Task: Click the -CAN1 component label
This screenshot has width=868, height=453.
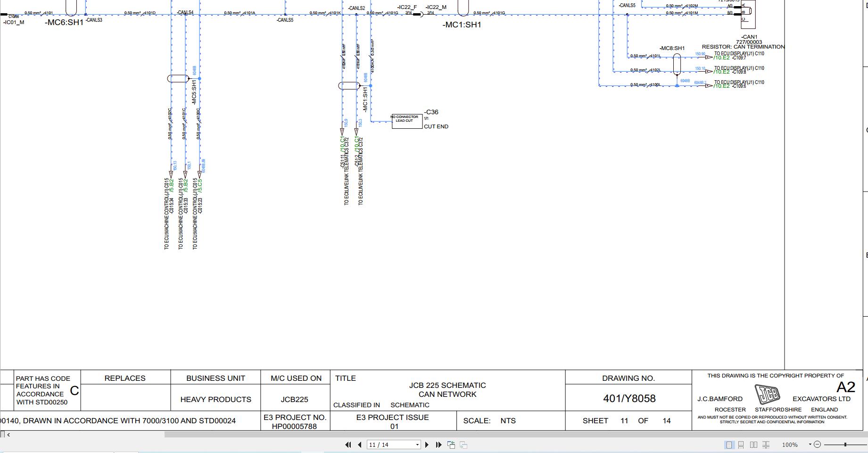Action: 749,37
